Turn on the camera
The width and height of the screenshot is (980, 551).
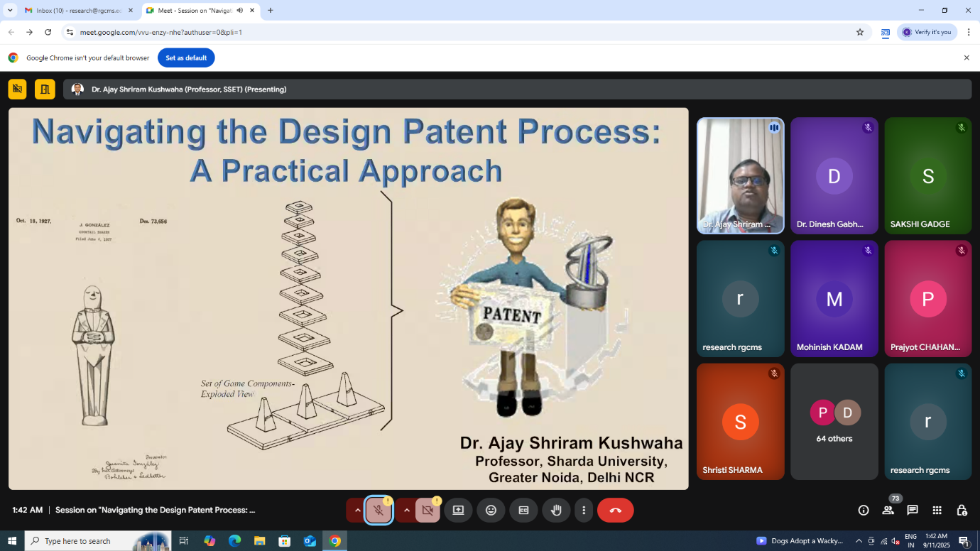[x=428, y=510]
